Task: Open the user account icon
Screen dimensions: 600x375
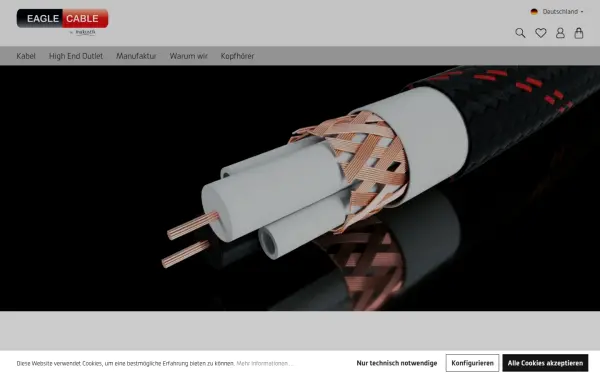Action: pos(560,33)
